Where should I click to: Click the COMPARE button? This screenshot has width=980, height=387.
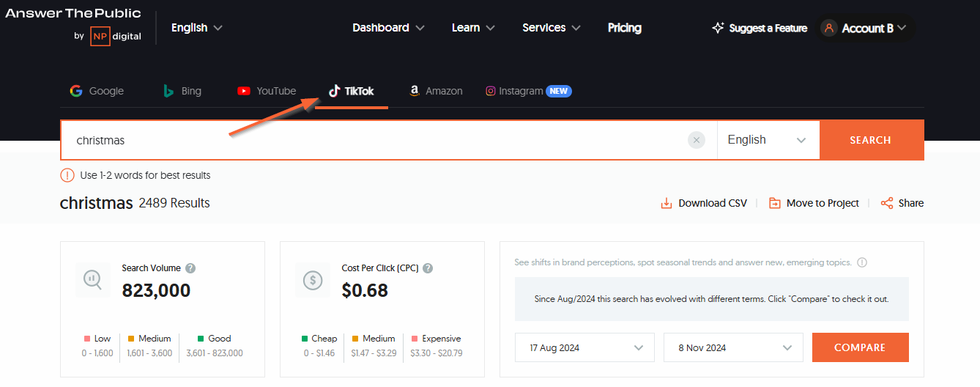(x=860, y=347)
